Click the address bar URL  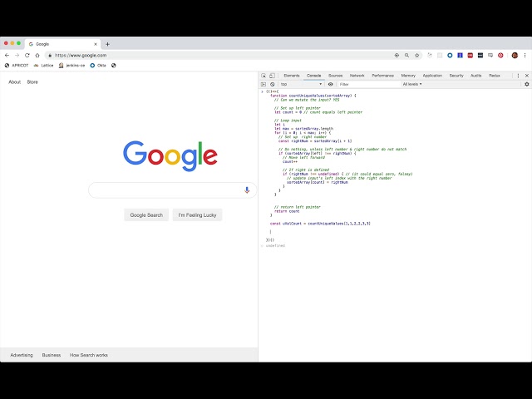[81, 56]
